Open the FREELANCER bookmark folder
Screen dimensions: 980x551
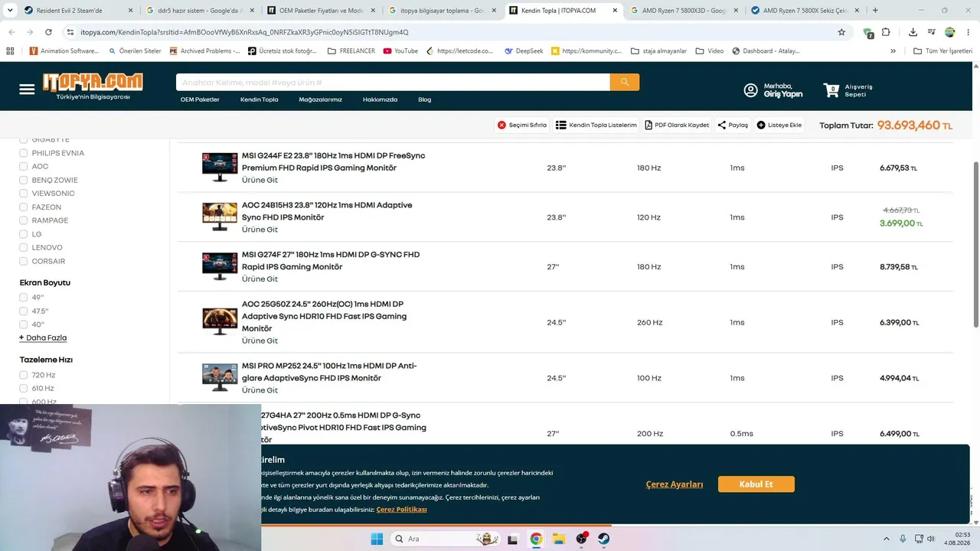351,51
